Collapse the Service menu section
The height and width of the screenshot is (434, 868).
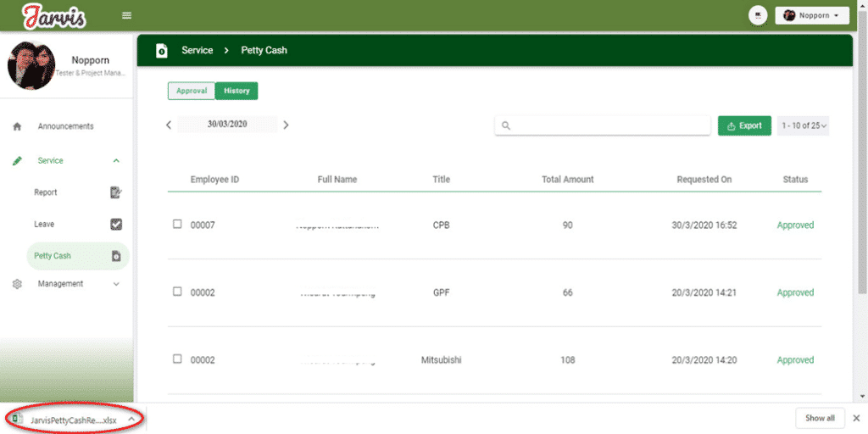pos(116,161)
